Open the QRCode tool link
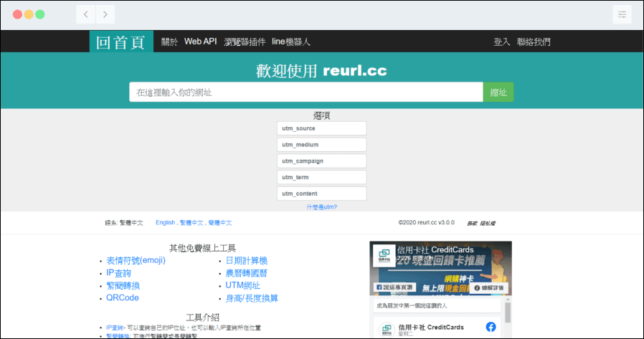This screenshot has width=644, height=339. [123, 297]
